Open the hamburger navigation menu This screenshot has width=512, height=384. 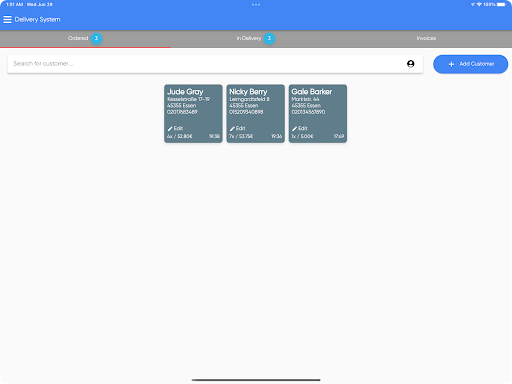[x=7, y=19]
